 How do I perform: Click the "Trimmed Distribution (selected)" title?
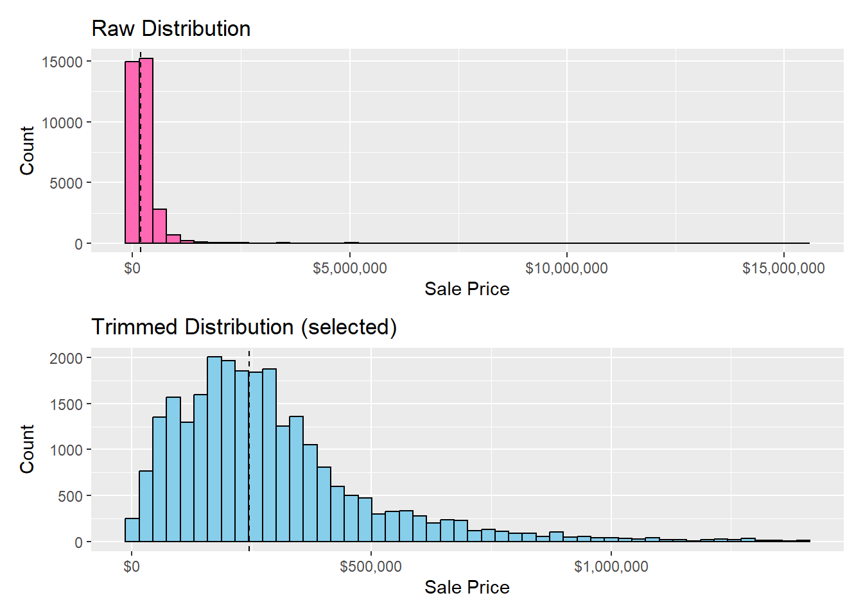click(244, 327)
